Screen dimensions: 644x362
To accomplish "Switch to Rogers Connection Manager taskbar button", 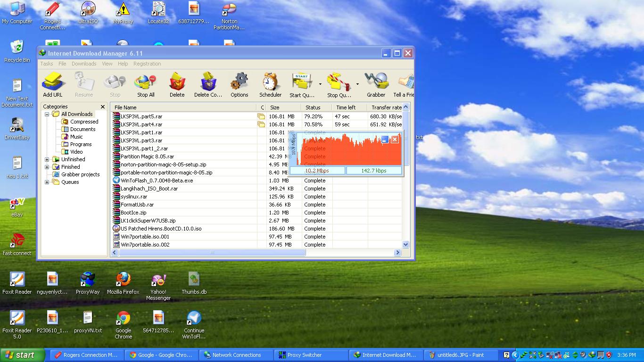I will tap(86, 355).
